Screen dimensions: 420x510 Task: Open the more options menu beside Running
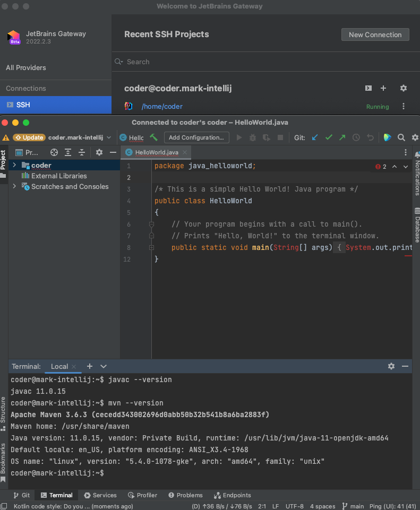[404, 106]
